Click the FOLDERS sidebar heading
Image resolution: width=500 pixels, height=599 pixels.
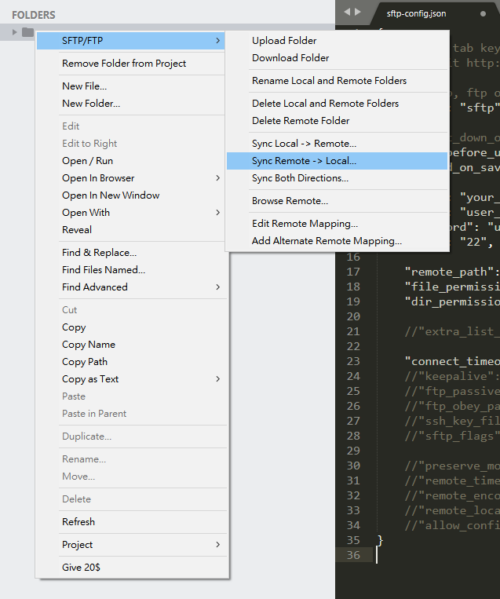(x=34, y=15)
